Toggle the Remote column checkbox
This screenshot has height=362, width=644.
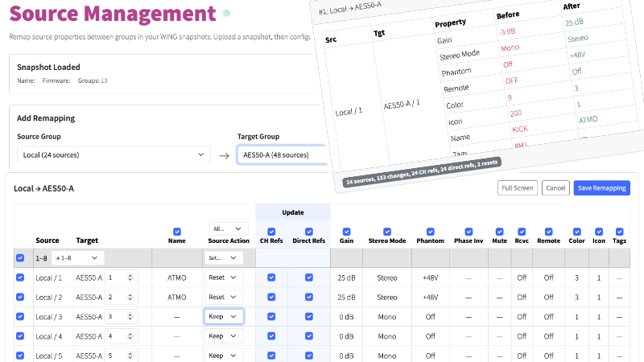[x=549, y=232]
